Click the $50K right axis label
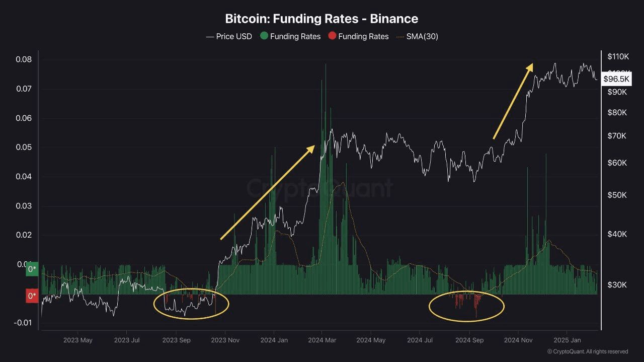Screen dimensions: 644x362 [617, 195]
